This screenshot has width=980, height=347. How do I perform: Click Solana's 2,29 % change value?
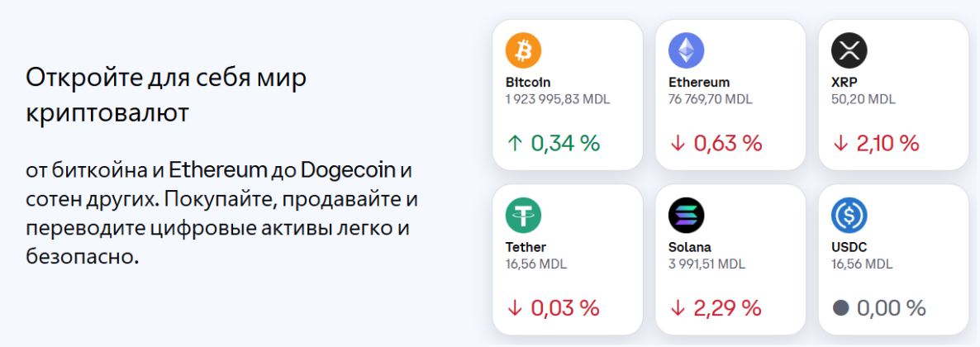click(727, 308)
